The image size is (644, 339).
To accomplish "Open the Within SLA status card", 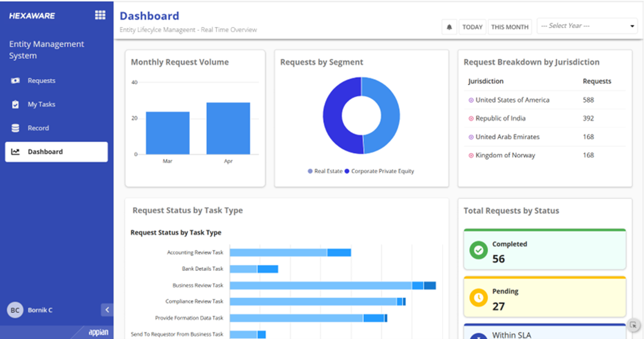I will pos(545,331).
